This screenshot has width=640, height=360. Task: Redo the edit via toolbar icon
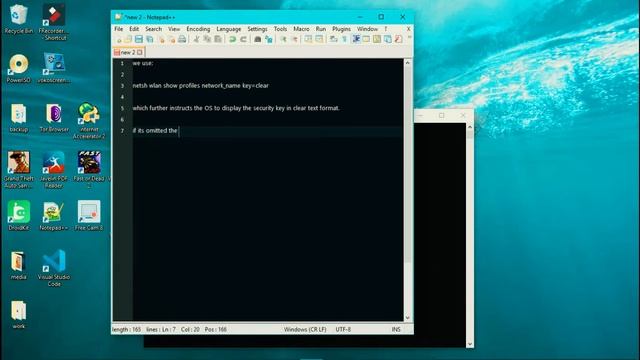click(243, 39)
